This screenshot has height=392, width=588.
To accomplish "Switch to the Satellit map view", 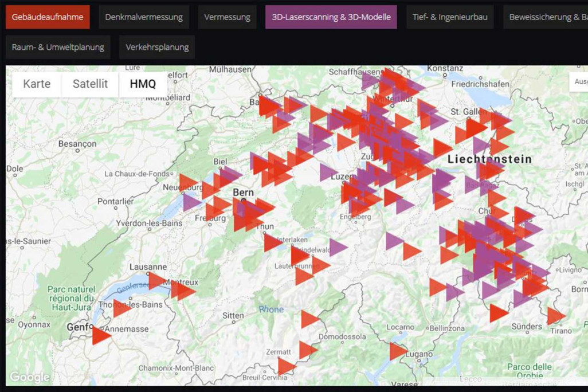I will click(x=89, y=84).
